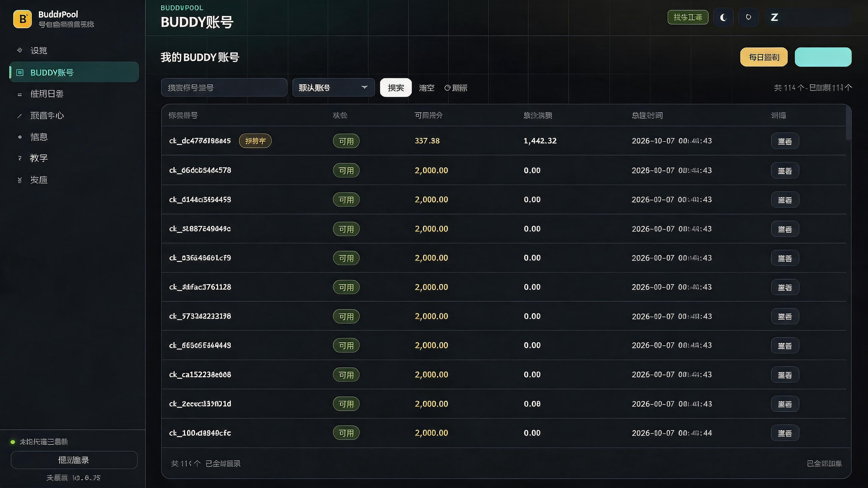Click the status column header in the table

click(x=340, y=116)
